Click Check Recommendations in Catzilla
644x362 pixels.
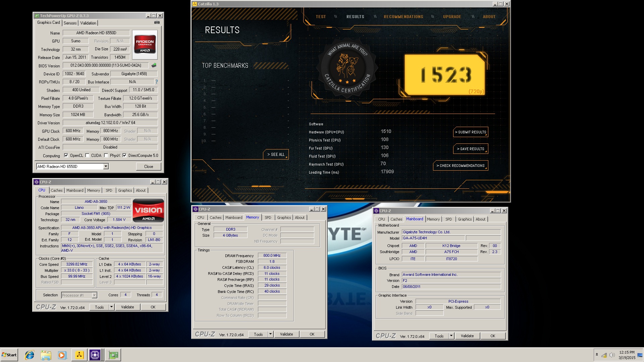coord(461,166)
